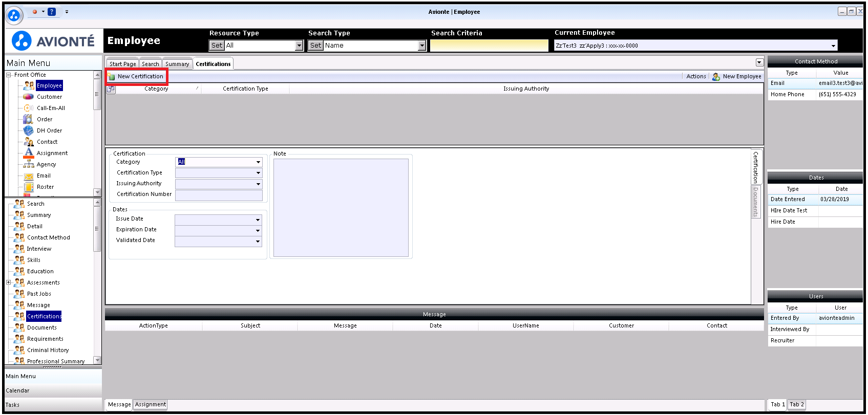
Task: Click the Avionte round logo button
Action: (x=14, y=15)
